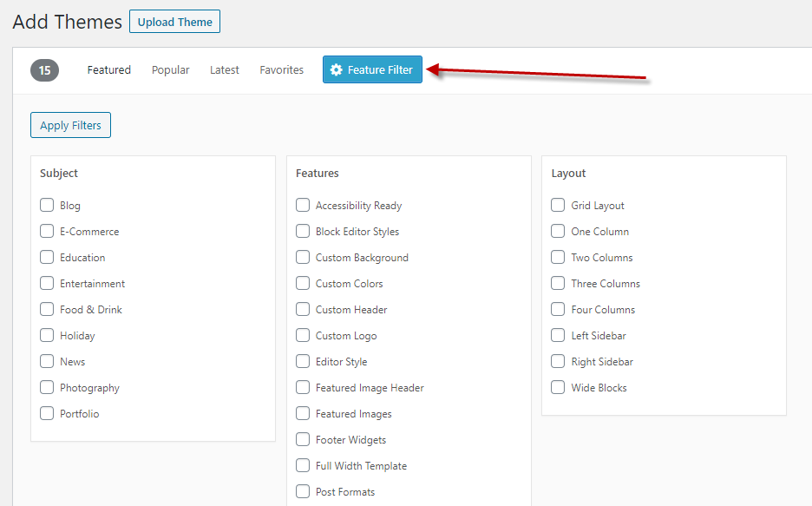Click the gear icon on Feature Filter
This screenshot has width=812, height=506.
337,69
